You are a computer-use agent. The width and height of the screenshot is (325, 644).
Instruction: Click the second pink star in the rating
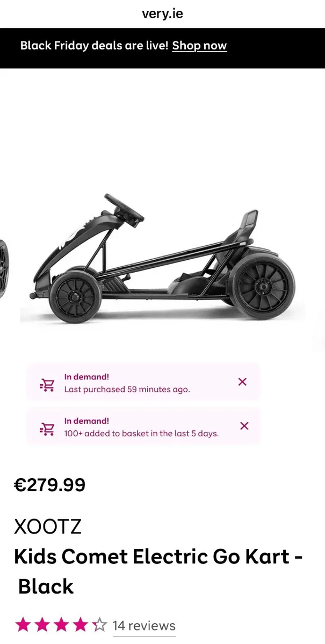coord(42,625)
